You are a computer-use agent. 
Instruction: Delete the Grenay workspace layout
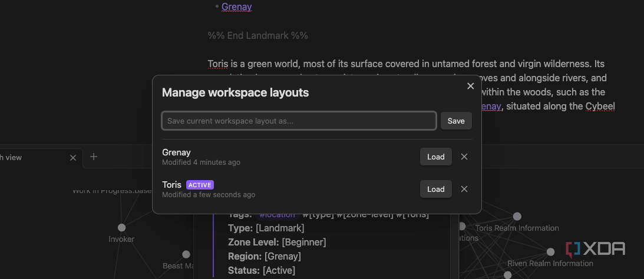[x=464, y=157]
